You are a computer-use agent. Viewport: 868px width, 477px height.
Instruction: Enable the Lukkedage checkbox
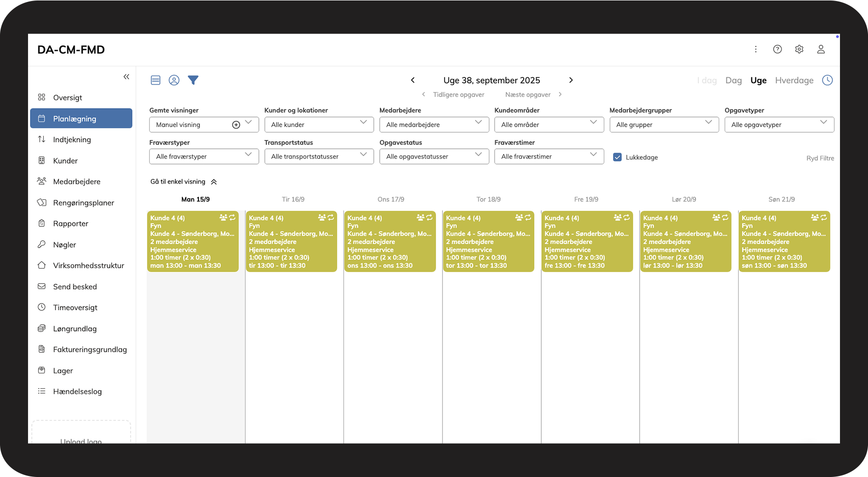pyautogui.click(x=617, y=157)
